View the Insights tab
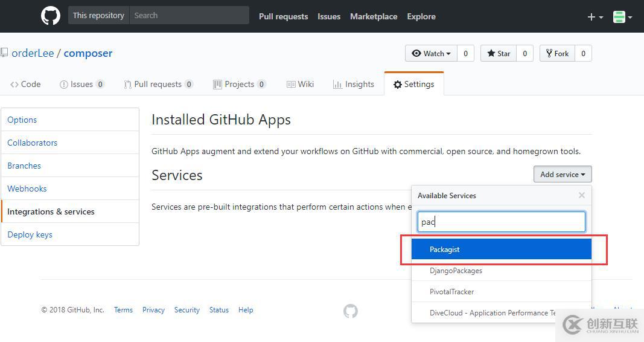Screen dimensions: 644x342 point(354,84)
